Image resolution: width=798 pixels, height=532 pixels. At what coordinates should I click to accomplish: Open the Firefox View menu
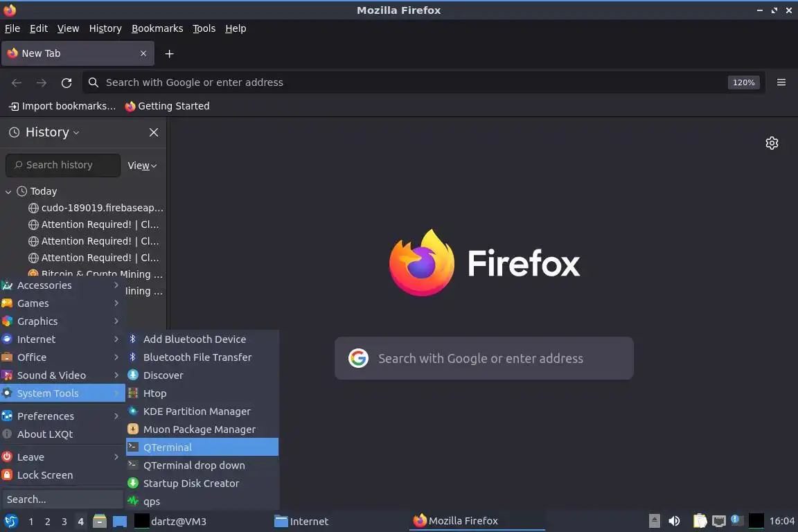(x=68, y=28)
